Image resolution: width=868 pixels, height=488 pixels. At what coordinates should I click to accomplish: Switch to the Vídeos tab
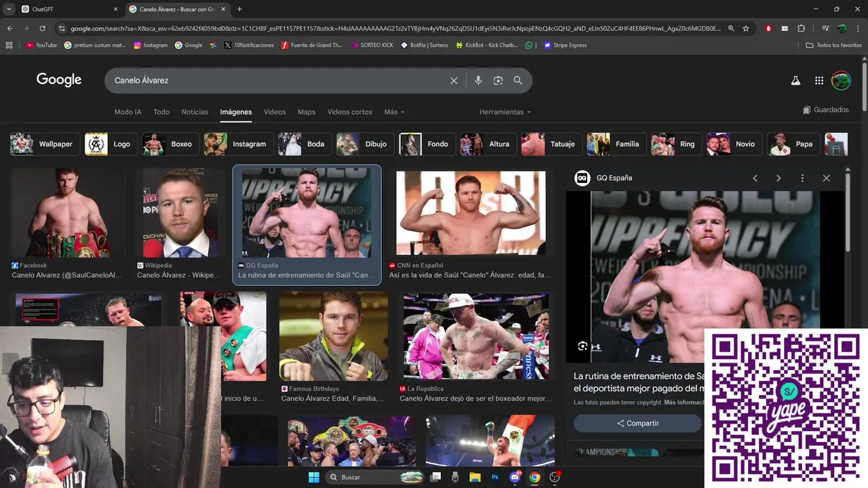tap(275, 112)
